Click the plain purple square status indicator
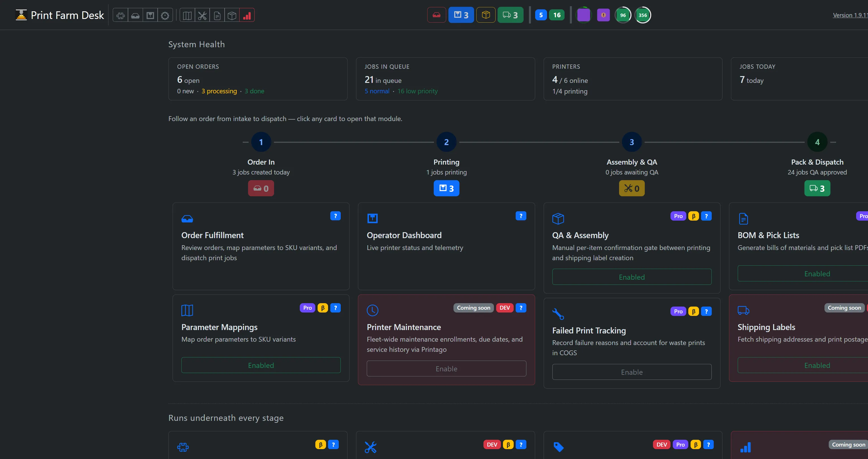This screenshot has width=868, height=459. [583, 15]
